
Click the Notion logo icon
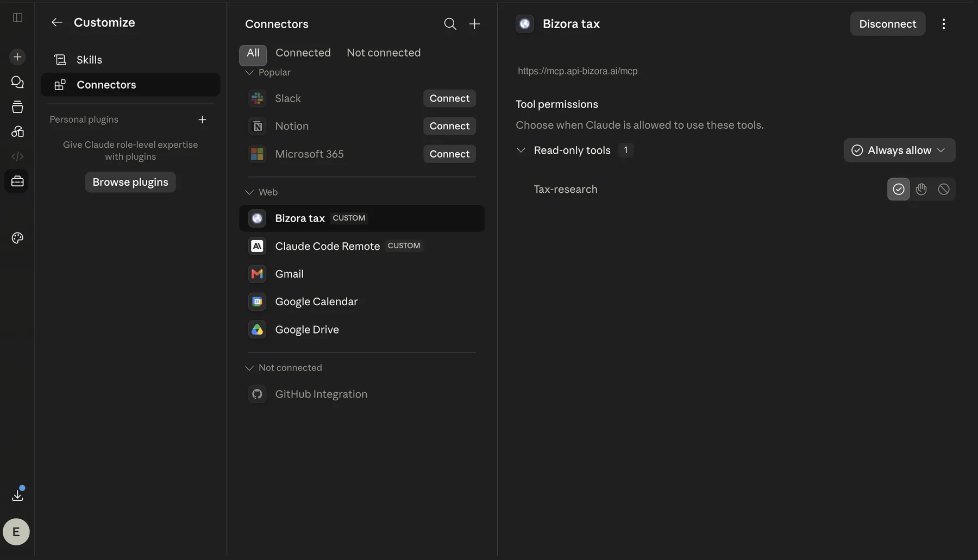257,126
